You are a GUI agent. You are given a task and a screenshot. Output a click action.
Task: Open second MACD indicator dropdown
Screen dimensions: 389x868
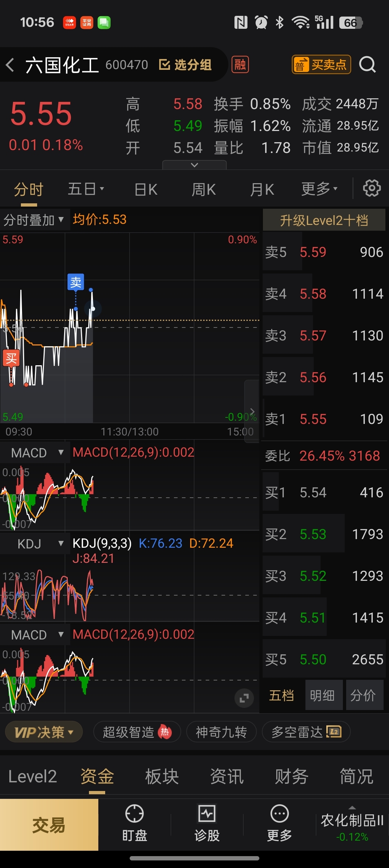point(34,635)
